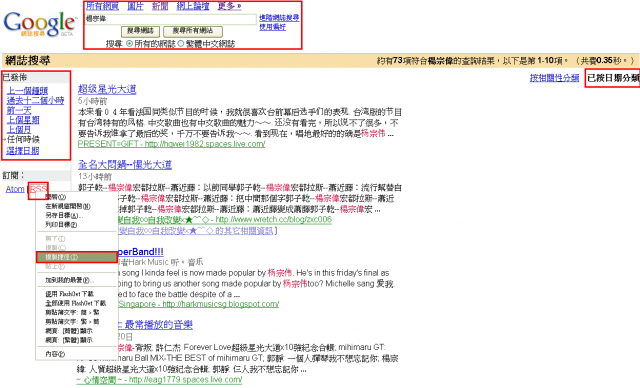Viewport: 640px width, 388px height.
Task: Click 已按日期分類 sort label
Action: click(x=613, y=78)
